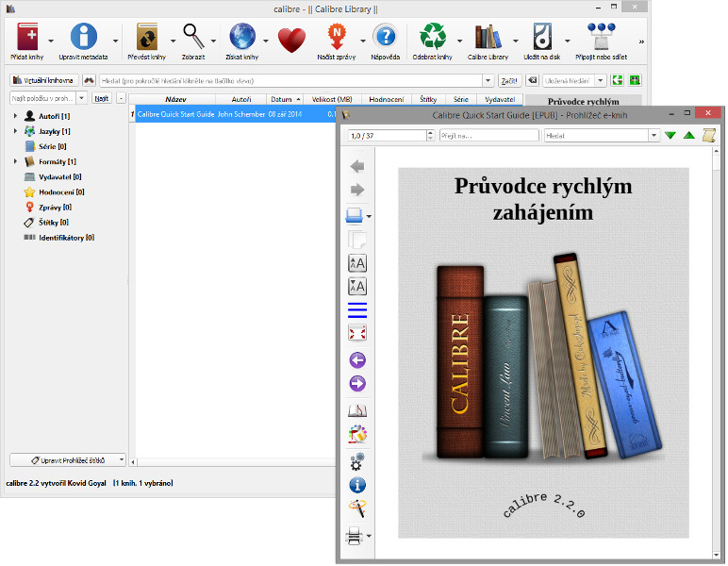728x566 pixels.
Task: Click the Přejít na... field in viewer
Action: point(488,136)
